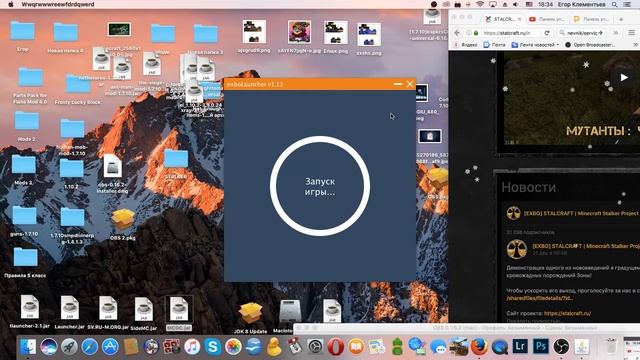Switch to the third browser tab

592,19
